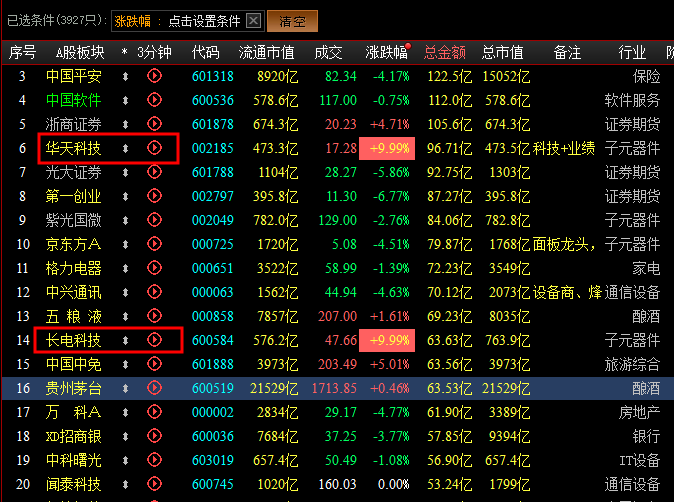Select stock name 浙商证券

click(x=74, y=125)
